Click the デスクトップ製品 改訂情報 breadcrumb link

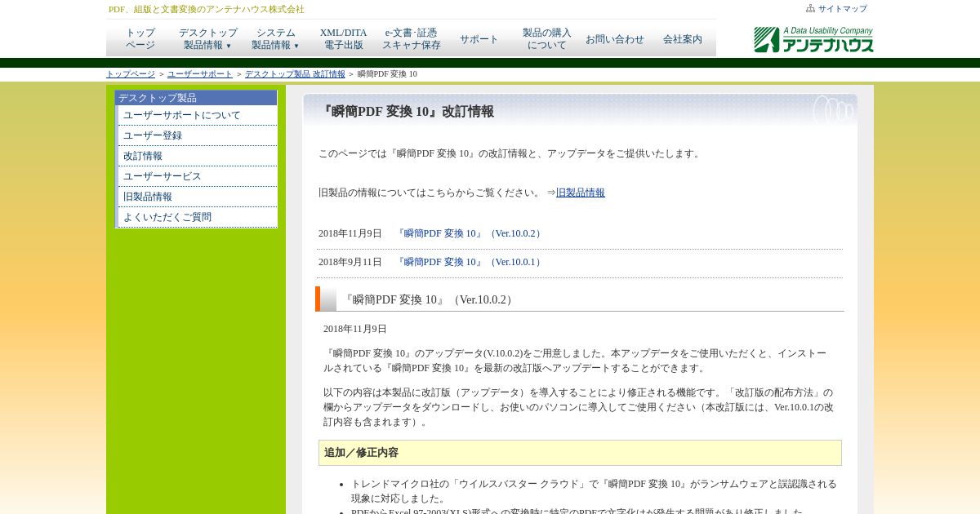coord(295,74)
